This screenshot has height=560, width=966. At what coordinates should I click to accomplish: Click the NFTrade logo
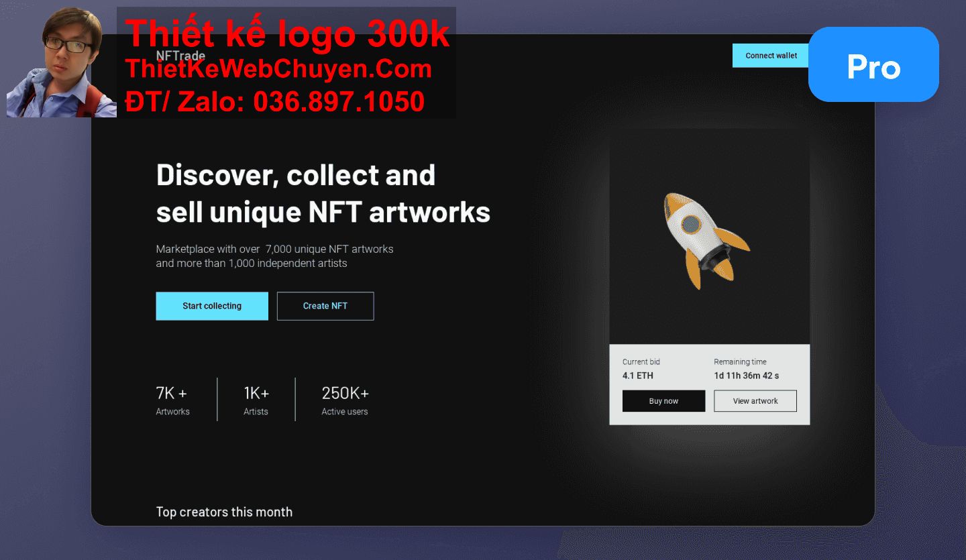pyautogui.click(x=180, y=56)
